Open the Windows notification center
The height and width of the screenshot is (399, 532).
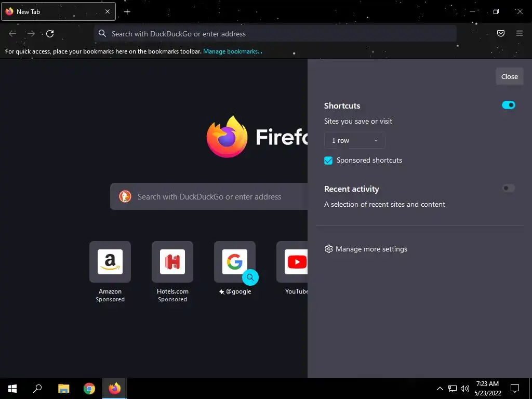tap(515, 389)
